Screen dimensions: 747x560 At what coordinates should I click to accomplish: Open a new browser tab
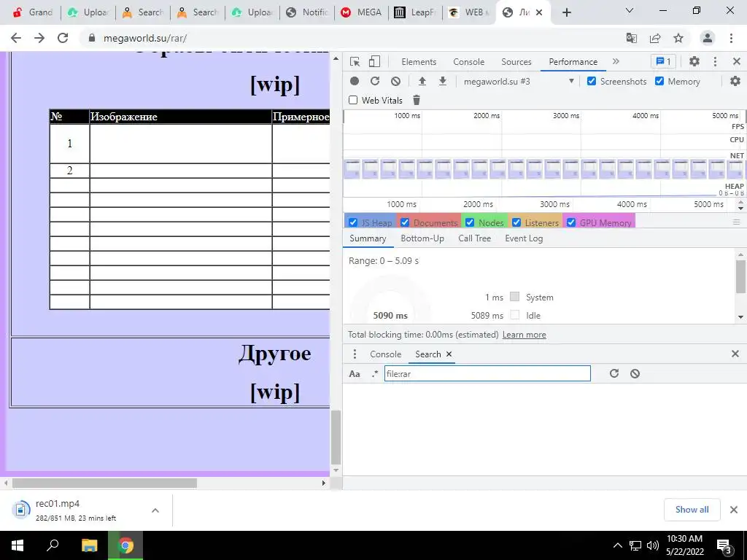tap(566, 12)
